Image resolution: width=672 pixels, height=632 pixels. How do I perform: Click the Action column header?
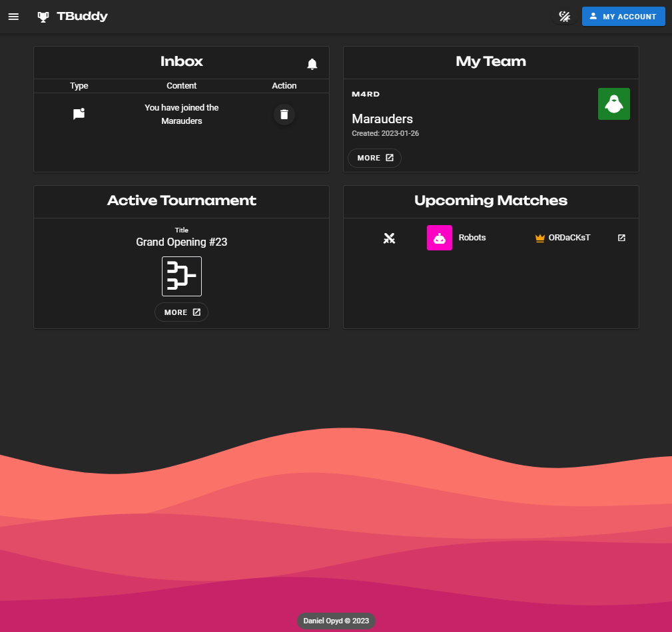coord(284,86)
